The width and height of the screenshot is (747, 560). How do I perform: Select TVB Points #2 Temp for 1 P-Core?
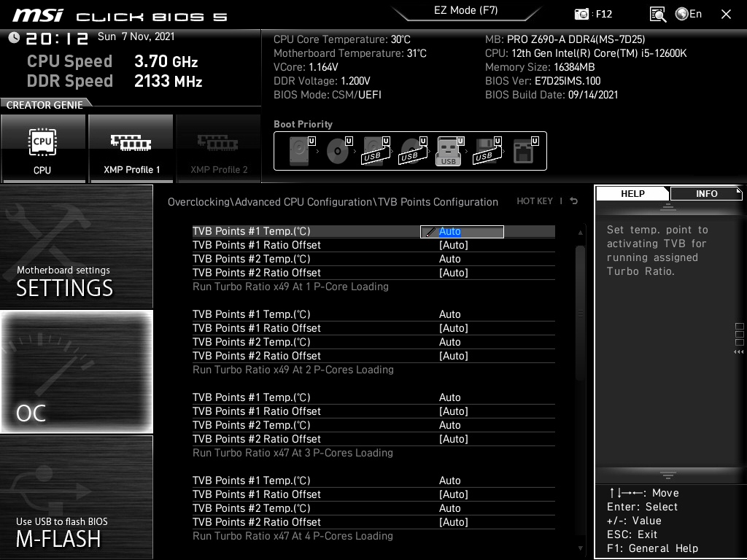pyautogui.click(x=373, y=259)
